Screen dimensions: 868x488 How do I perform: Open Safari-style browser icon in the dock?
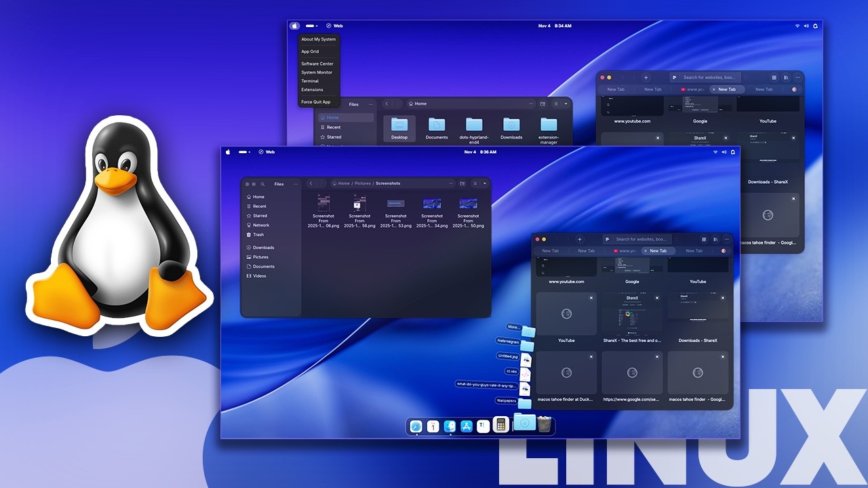(x=416, y=426)
